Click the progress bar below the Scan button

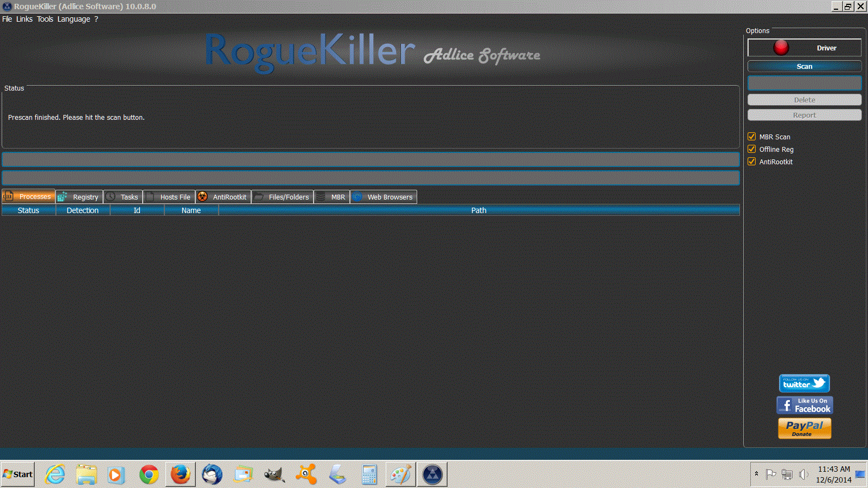[805, 83]
